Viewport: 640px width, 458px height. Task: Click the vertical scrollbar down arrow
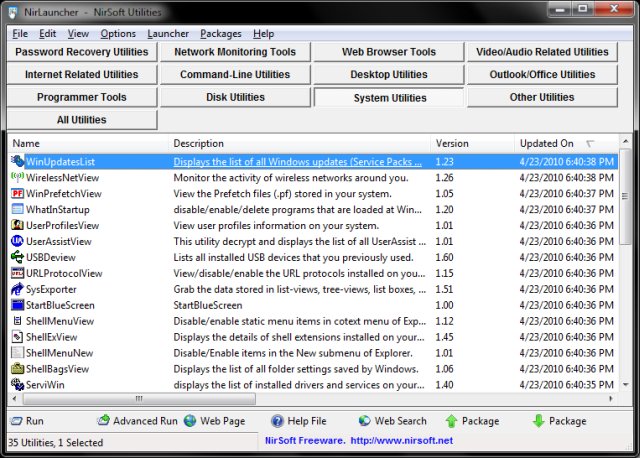[625, 385]
